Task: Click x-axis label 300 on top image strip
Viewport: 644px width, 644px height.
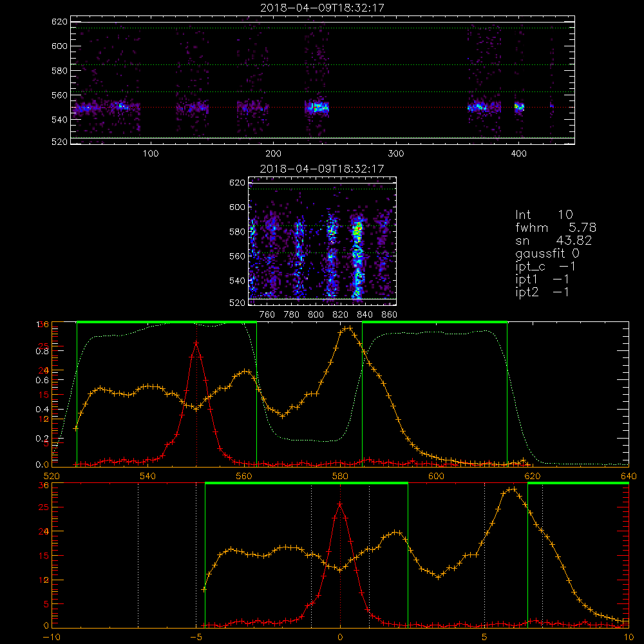Action: coord(396,154)
